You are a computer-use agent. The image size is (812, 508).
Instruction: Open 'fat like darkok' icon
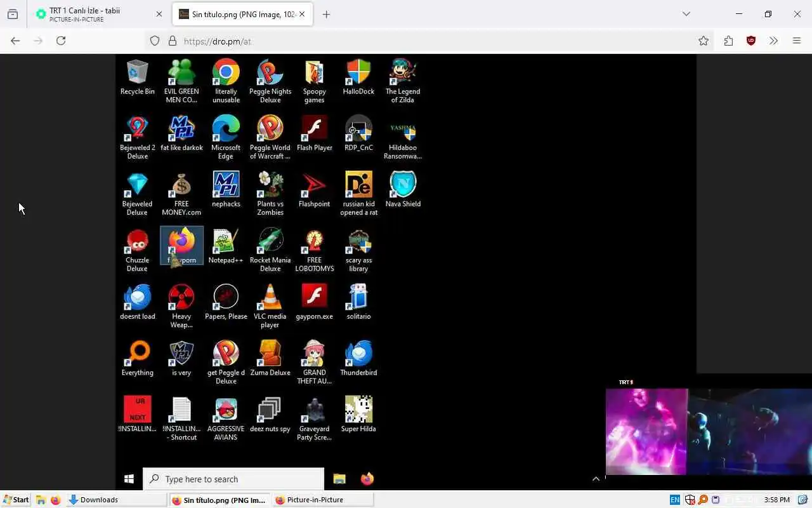tap(181, 134)
